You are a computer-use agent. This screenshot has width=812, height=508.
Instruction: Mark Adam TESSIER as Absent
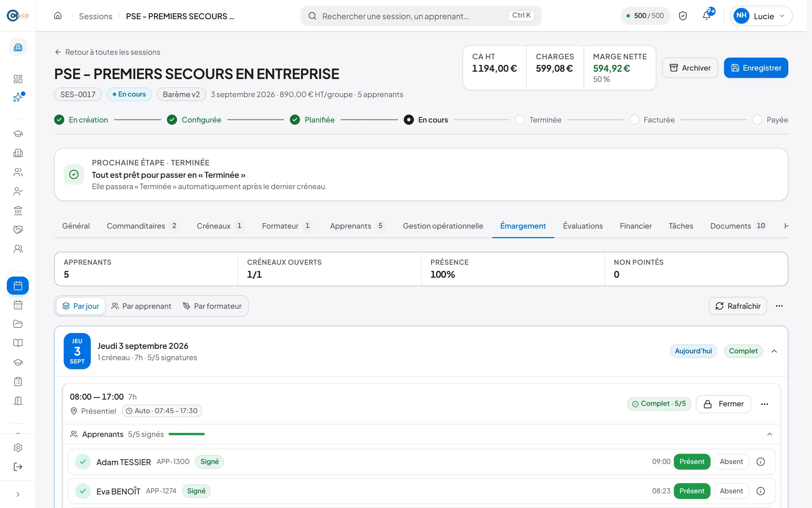pos(731,462)
